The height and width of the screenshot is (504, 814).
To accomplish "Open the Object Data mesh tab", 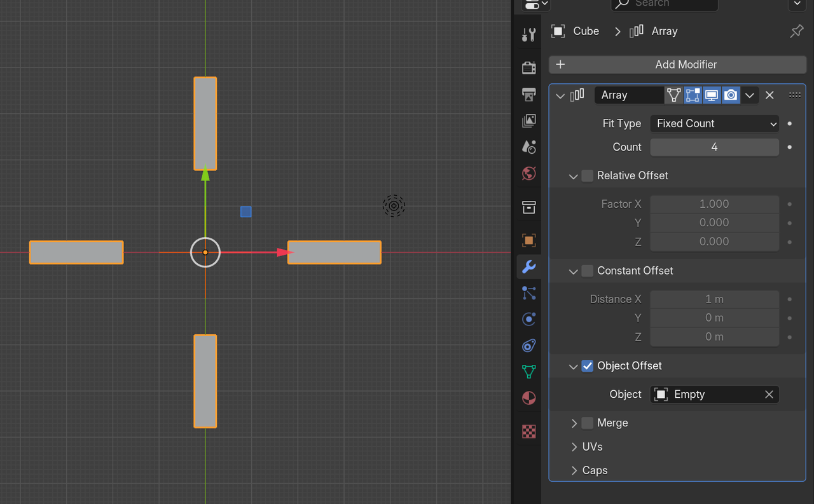I will (x=528, y=372).
